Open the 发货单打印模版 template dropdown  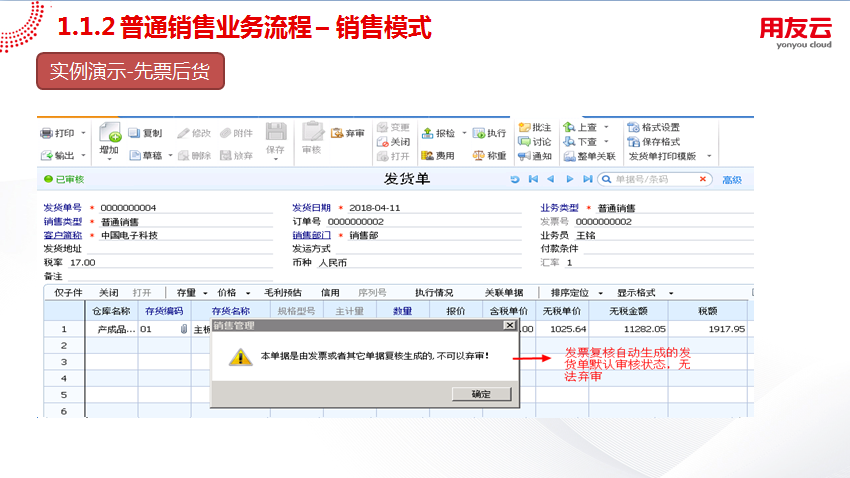pos(709,156)
